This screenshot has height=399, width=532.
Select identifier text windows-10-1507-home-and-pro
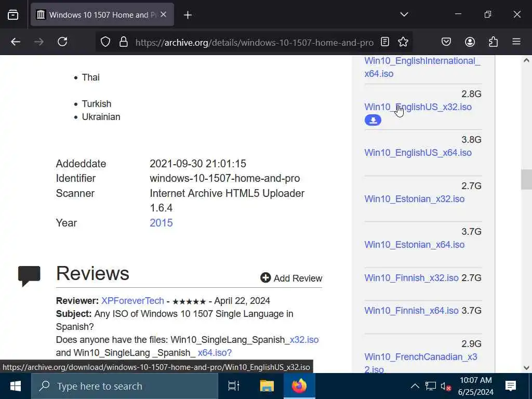225,178
